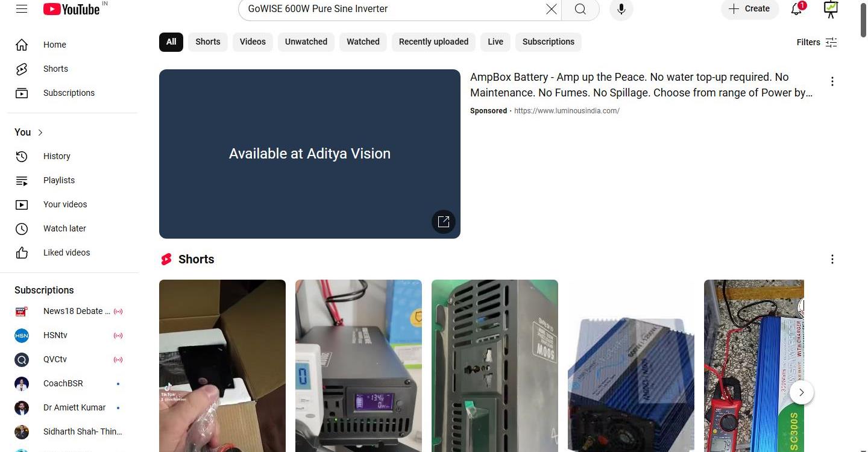Visit the luminousindia.com sponsored link
The width and height of the screenshot is (868, 452).
(567, 111)
